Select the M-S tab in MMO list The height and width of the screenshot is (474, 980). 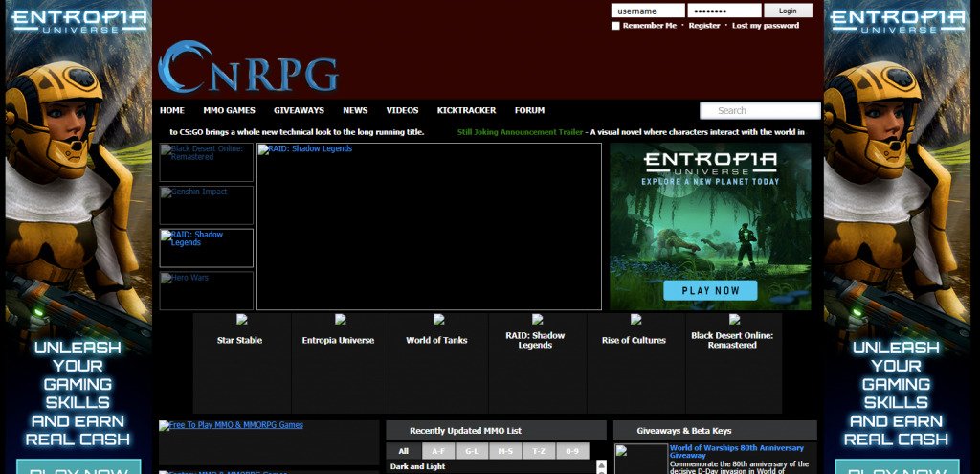[x=505, y=451]
